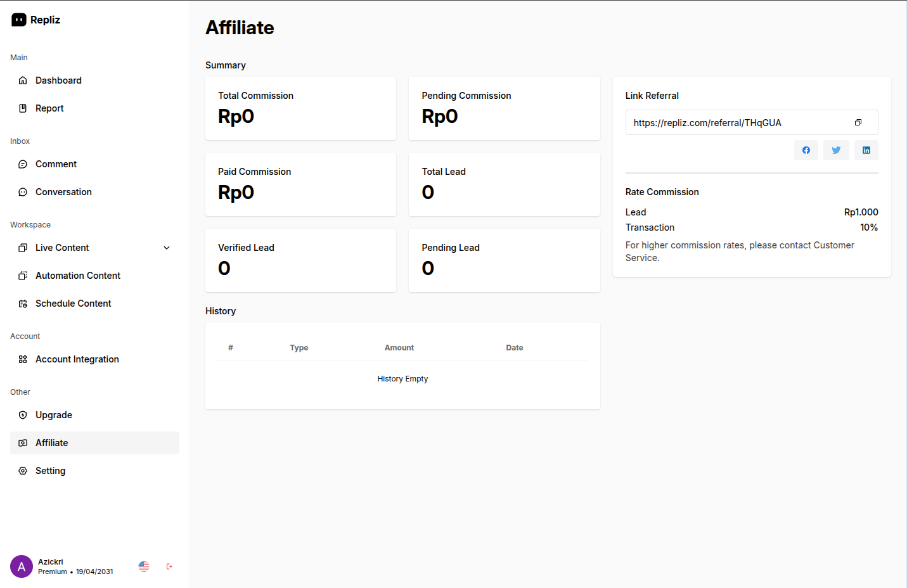907x588 pixels.
Task: Copy the referral link using copy icon
Action: pyautogui.click(x=858, y=122)
